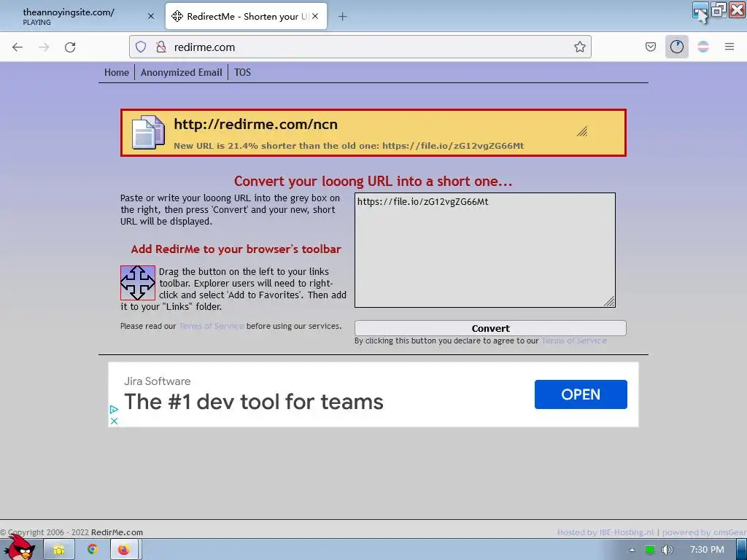Viewport: 747px width, 560px height.
Task: Click the Firefox taskbar icon
Action: pos(124,550)
